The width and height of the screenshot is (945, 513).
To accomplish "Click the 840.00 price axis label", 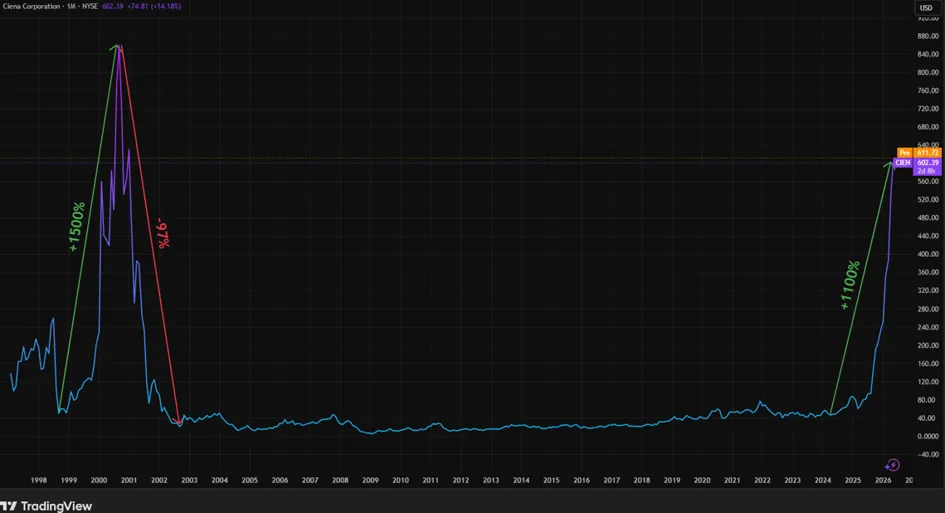I will click(928, 54).
